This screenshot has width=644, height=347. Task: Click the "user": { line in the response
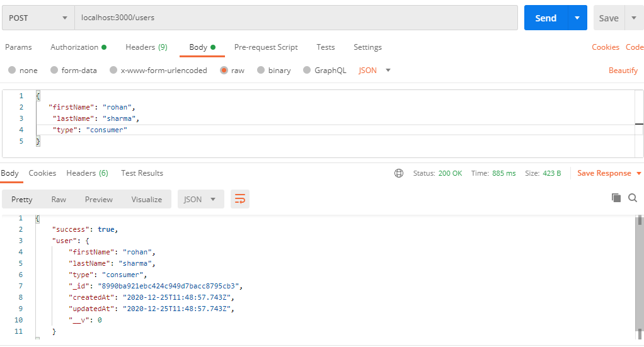71,241
